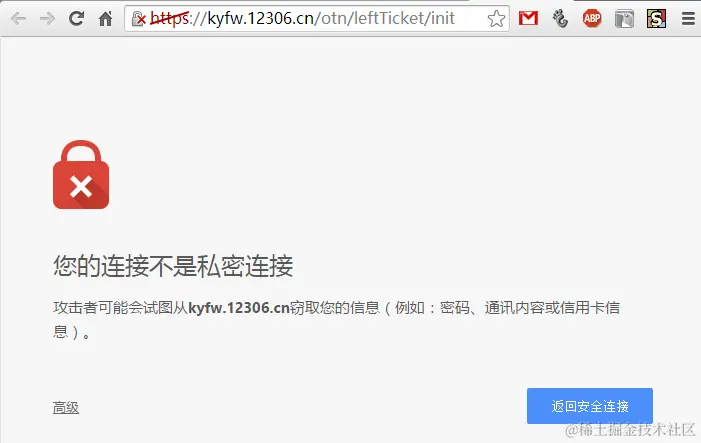Click the 高级 advanced link
This screenshot has width=701, height=443.
coord(66,408)
